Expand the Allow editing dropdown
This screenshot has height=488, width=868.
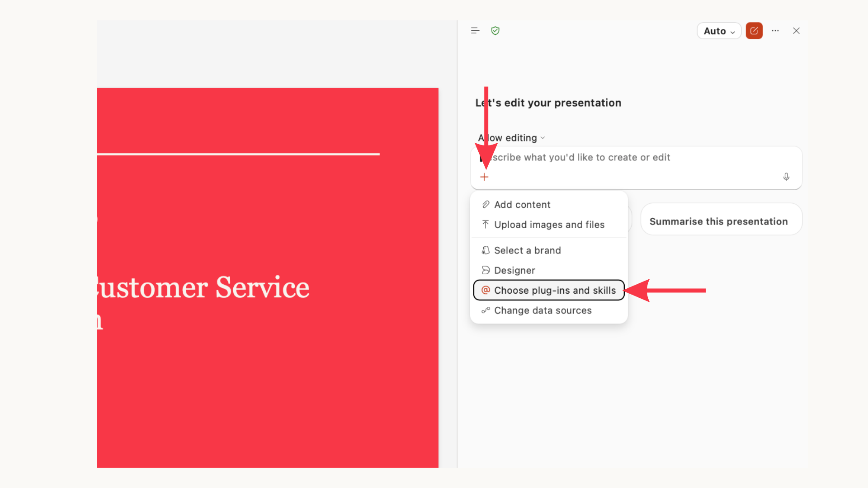pos(512,138)
